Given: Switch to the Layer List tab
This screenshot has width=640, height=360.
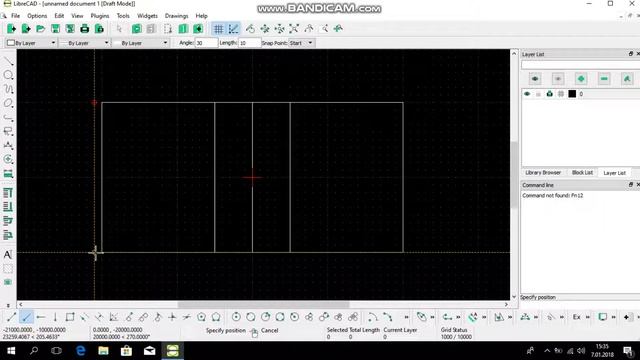Looking at the screenshot, I should point(614,173).
